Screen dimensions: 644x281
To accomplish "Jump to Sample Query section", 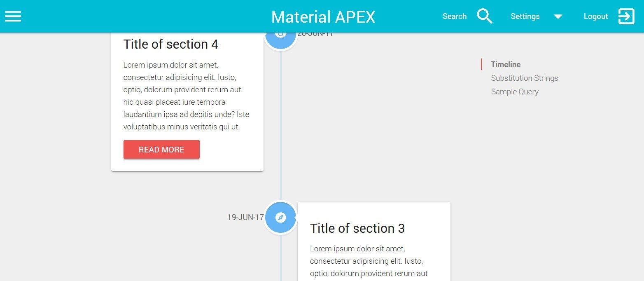I will pos(515,91).
